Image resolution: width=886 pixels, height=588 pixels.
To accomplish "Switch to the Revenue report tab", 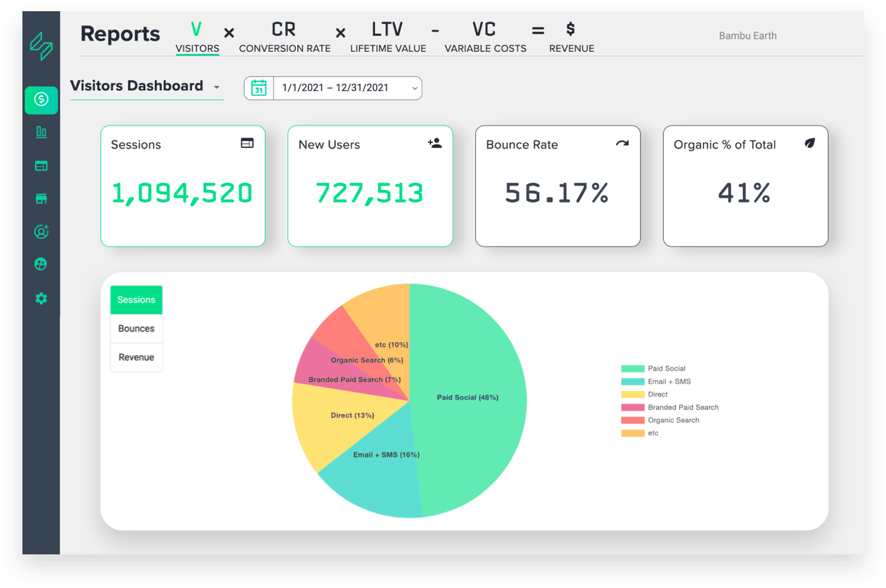I will click(571, 38).
